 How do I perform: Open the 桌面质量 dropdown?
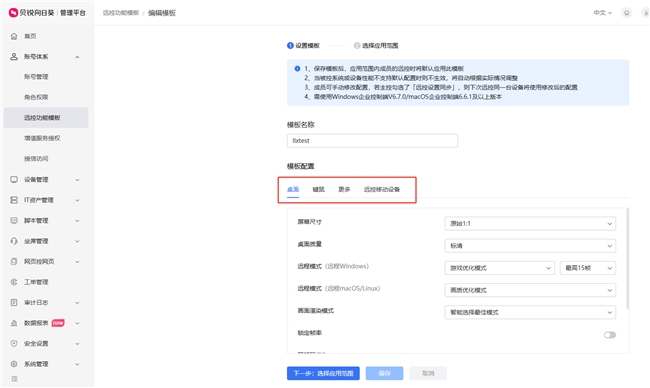(530, 246)
